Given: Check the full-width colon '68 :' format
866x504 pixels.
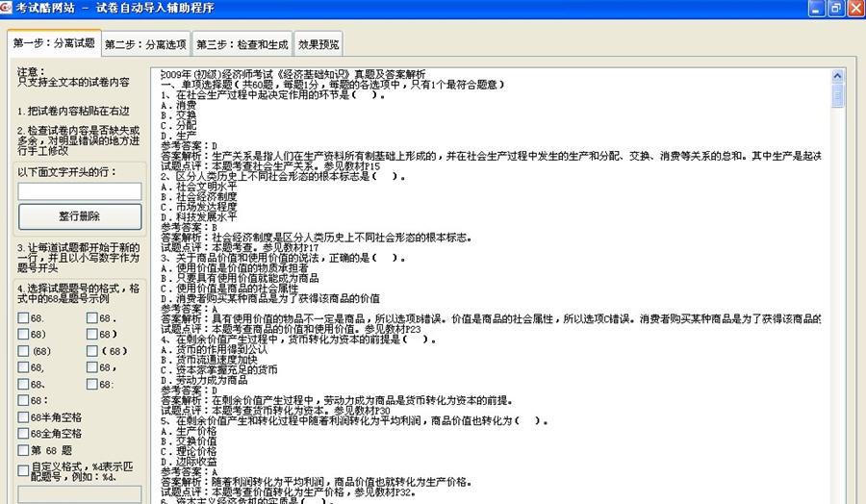Looking at the screenshot, I should [x=23, y=400].
